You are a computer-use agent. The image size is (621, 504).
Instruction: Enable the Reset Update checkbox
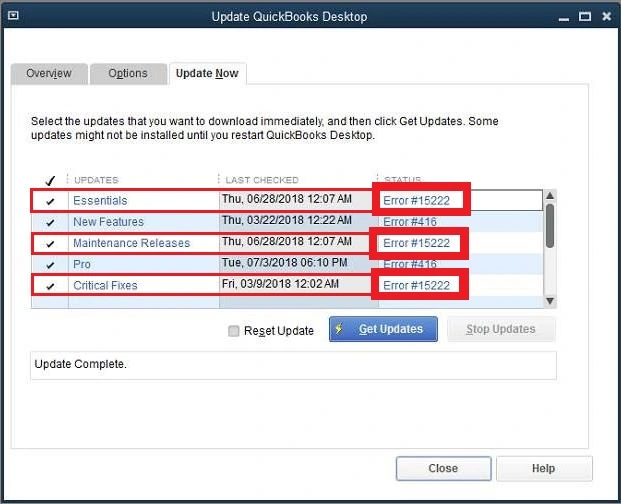tap(234, 331)
